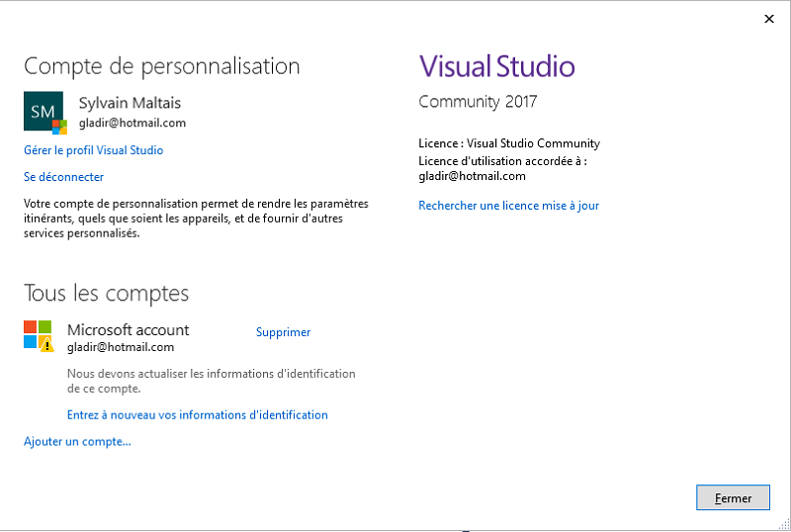The image size is (791, 532).
Task: Select Ajouter un compte link
Action: coord(77,442)
